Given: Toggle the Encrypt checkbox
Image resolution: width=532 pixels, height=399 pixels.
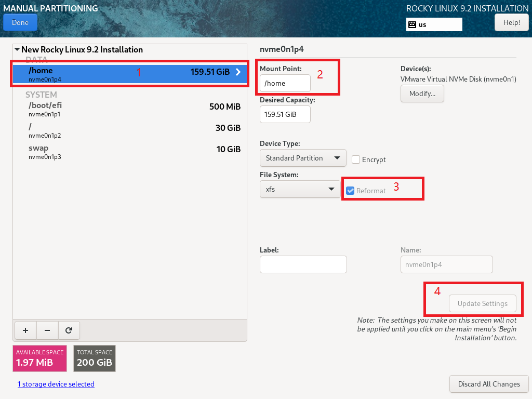Looking at the screenshot, I should tap(356, 159).
